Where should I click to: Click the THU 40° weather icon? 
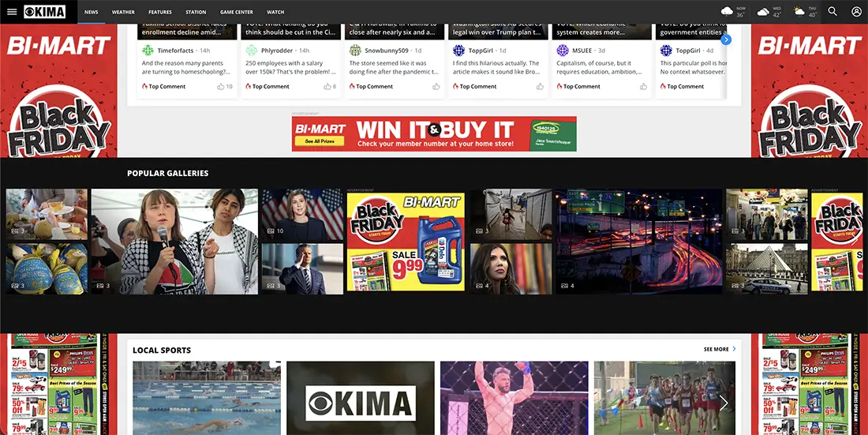point(799,12)
